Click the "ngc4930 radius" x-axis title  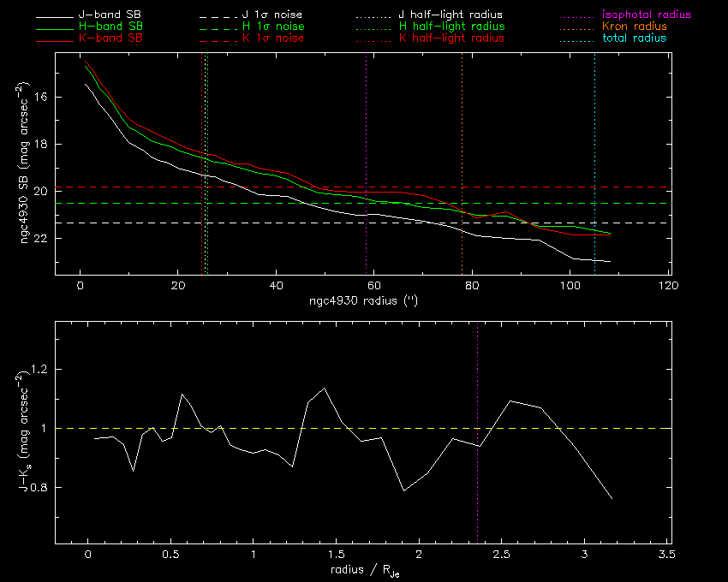click(363, 300)
